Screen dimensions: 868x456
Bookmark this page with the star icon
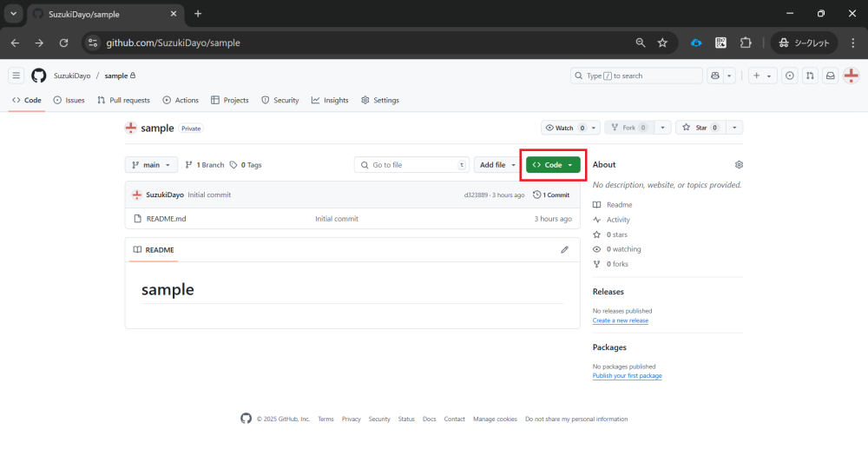point(662,43)
